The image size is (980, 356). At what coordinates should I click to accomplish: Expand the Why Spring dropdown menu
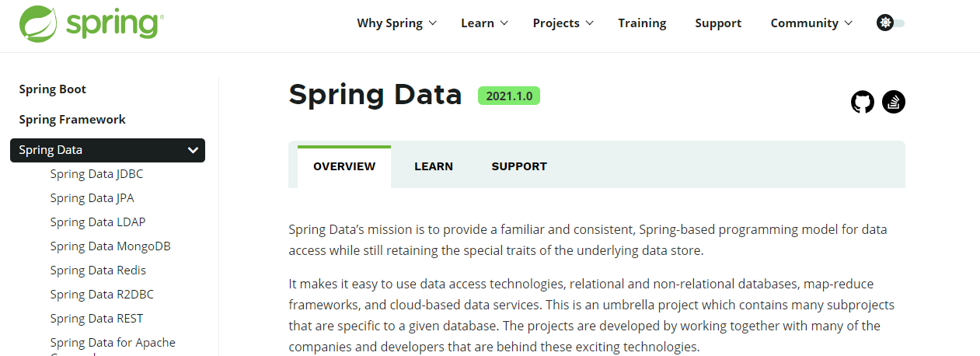[x=396, y=23]
